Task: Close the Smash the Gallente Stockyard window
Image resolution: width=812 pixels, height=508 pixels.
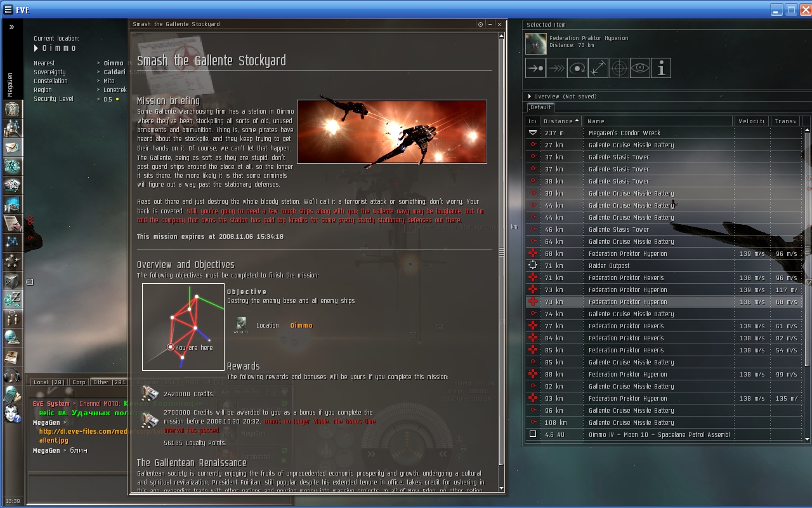Action: point(499,24)
